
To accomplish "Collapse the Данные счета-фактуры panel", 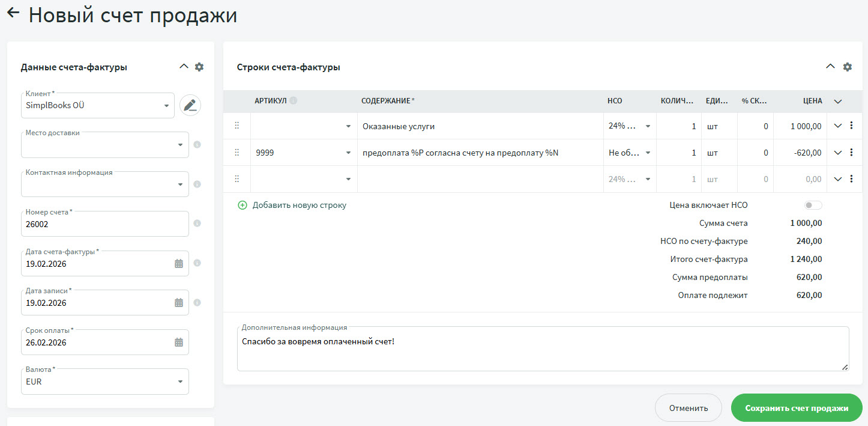I will point(184,67).
